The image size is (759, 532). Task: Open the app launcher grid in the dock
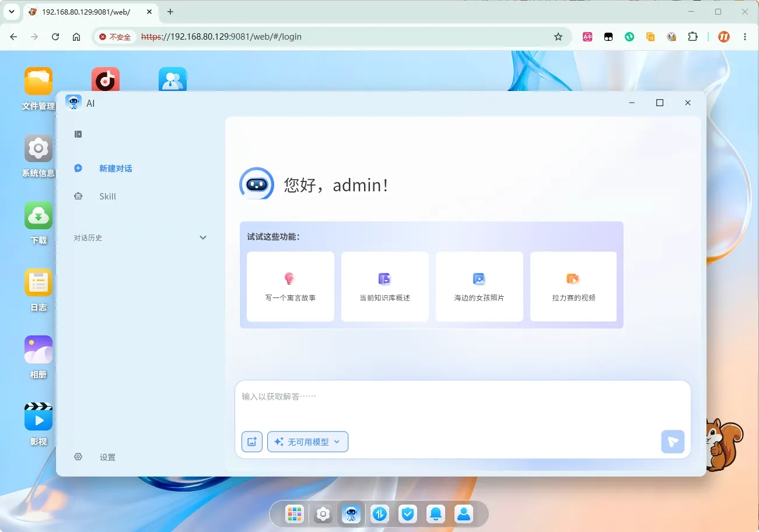pos(295,514)
